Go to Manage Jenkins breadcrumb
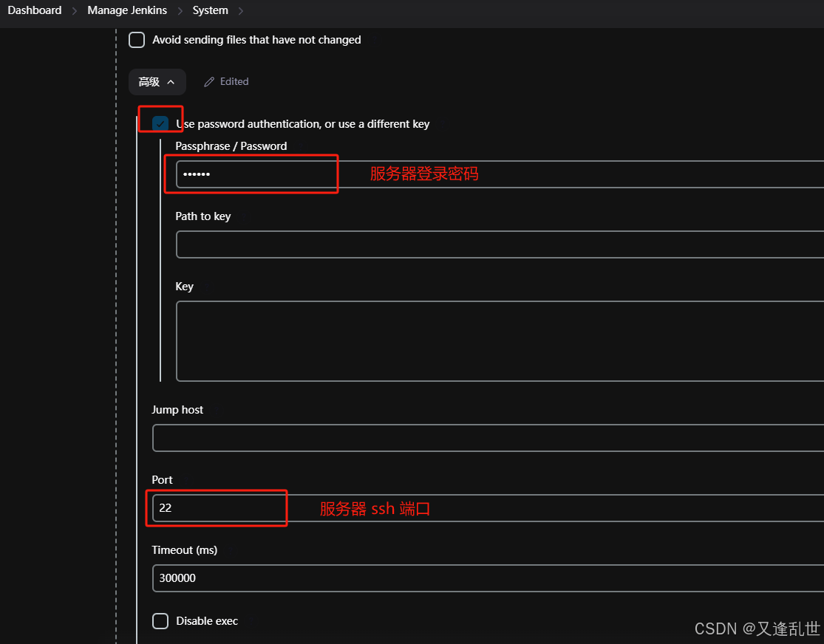This screenshot has width=824, height=644. [127, 10]
